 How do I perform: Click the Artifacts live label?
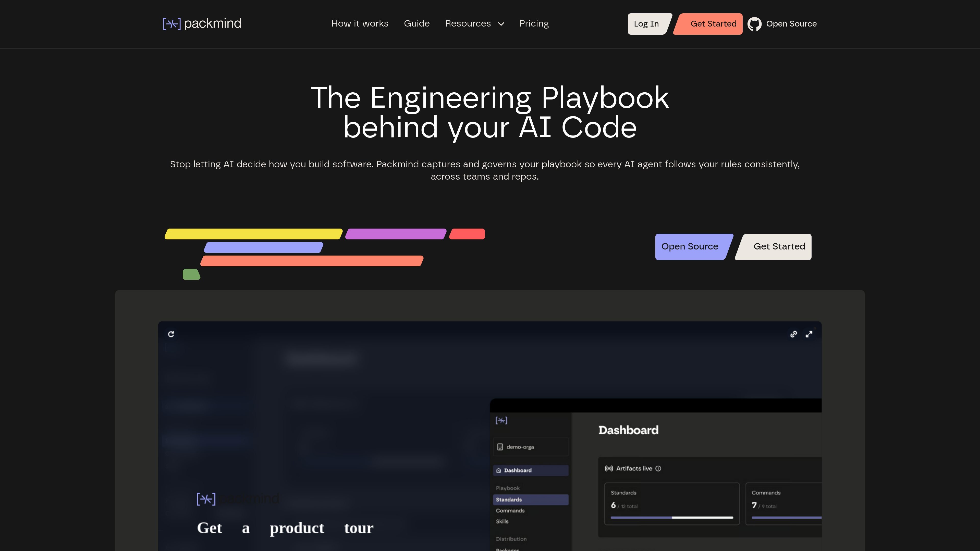[x=634, y=469]
